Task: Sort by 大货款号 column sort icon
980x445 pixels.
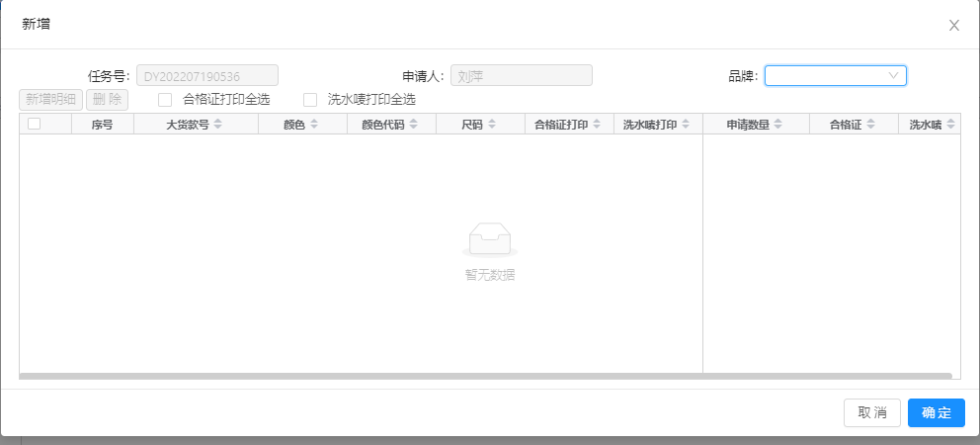Action: point(217,125)
